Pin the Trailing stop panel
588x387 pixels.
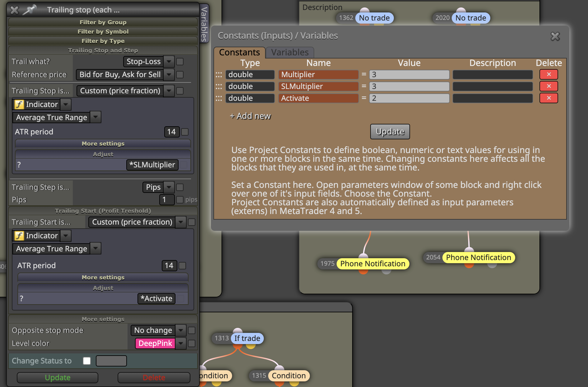pyautogui.click(x=30, y=10)
